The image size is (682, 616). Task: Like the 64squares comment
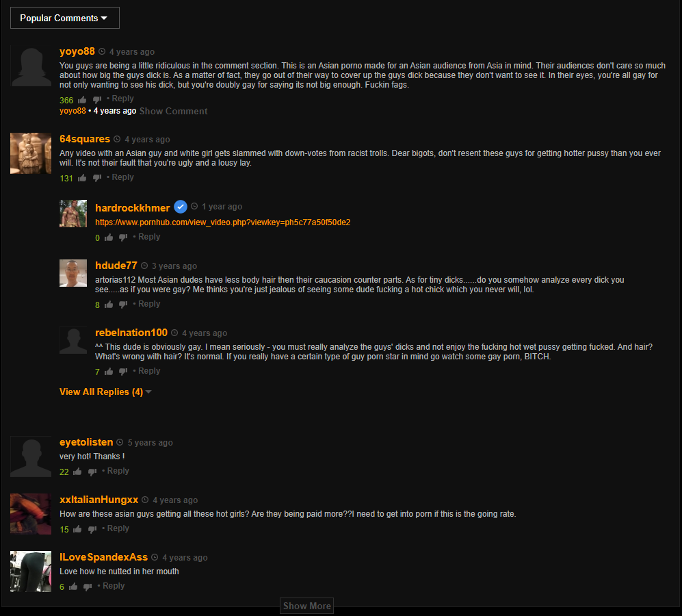[82, 178]
